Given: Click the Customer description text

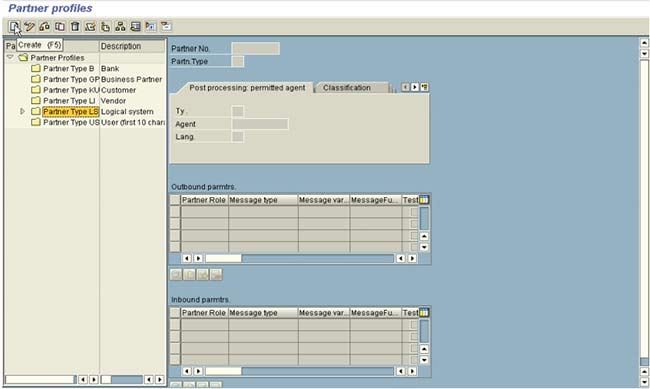Looking at the screenshot, I should click(x=118, y=90).
